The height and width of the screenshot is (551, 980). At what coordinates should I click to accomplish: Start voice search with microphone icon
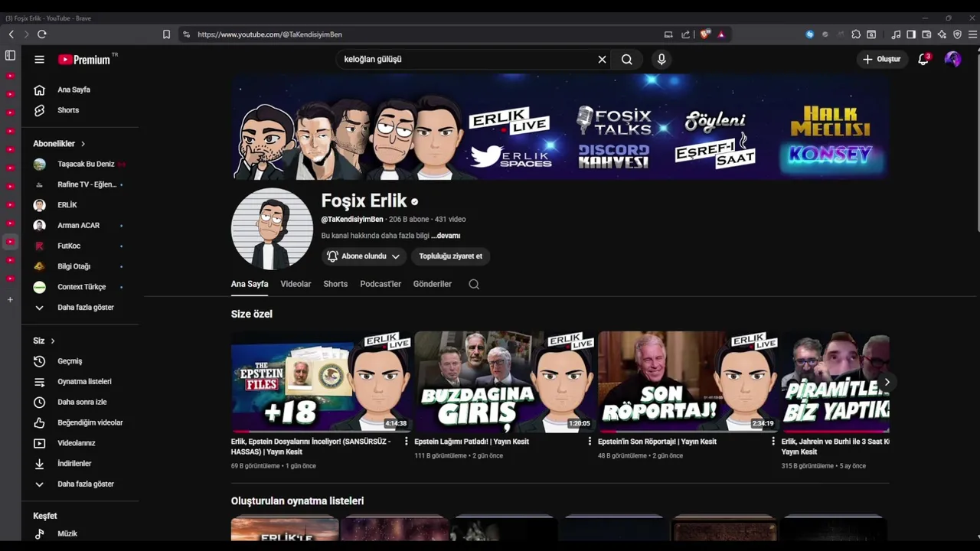tap(661, 59)
